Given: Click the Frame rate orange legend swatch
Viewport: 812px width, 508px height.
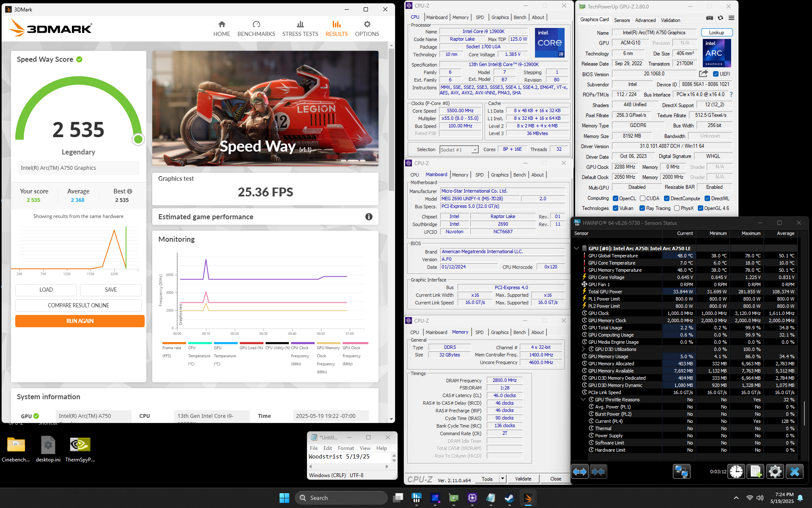Looking at the screenshot, I should coord(174,343).
